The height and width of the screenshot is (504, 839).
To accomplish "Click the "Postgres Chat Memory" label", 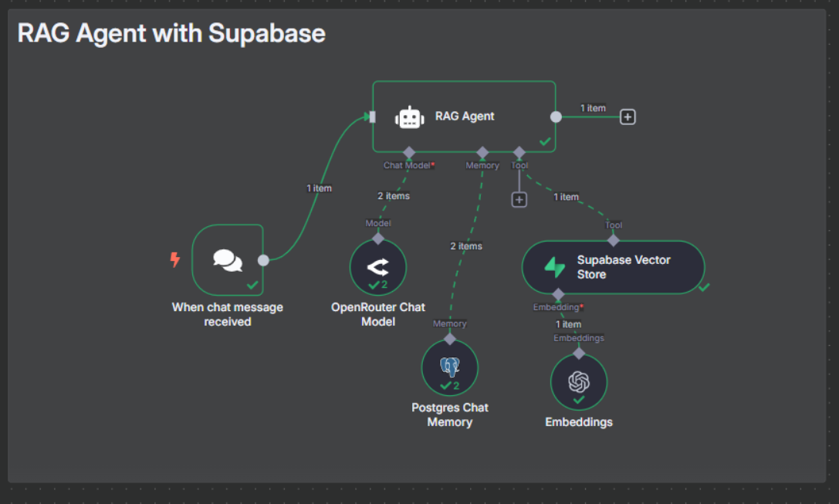I will [449, 414].
